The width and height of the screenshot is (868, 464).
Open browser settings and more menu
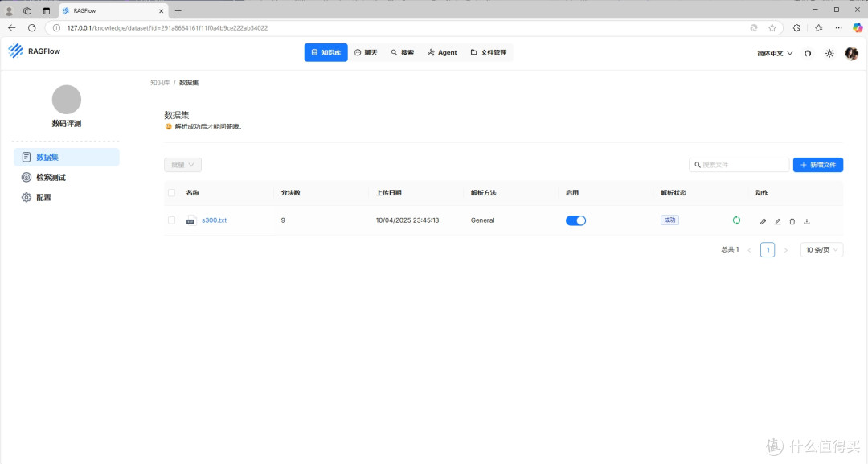(x=838, y=27)
